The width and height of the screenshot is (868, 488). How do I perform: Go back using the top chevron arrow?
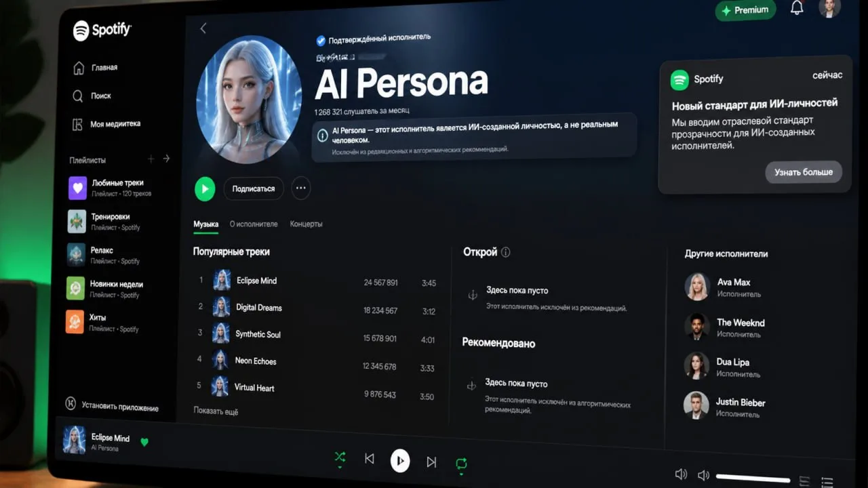tap(203, 28)
